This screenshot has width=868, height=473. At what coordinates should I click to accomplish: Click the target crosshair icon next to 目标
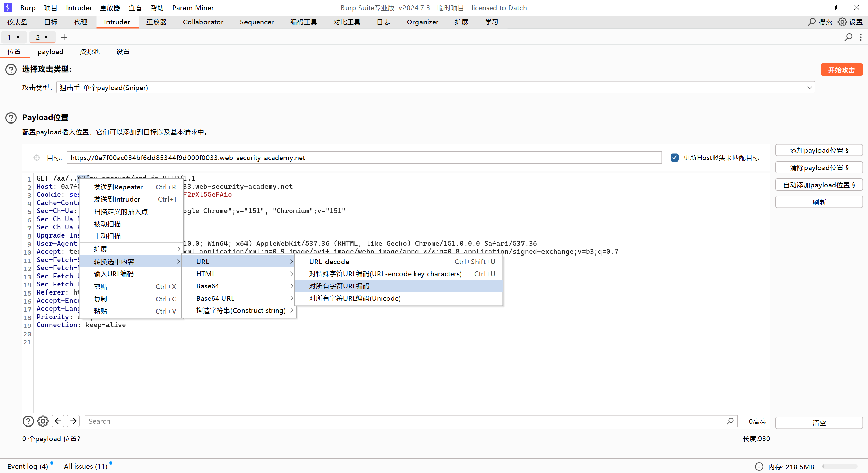point(36,158)
